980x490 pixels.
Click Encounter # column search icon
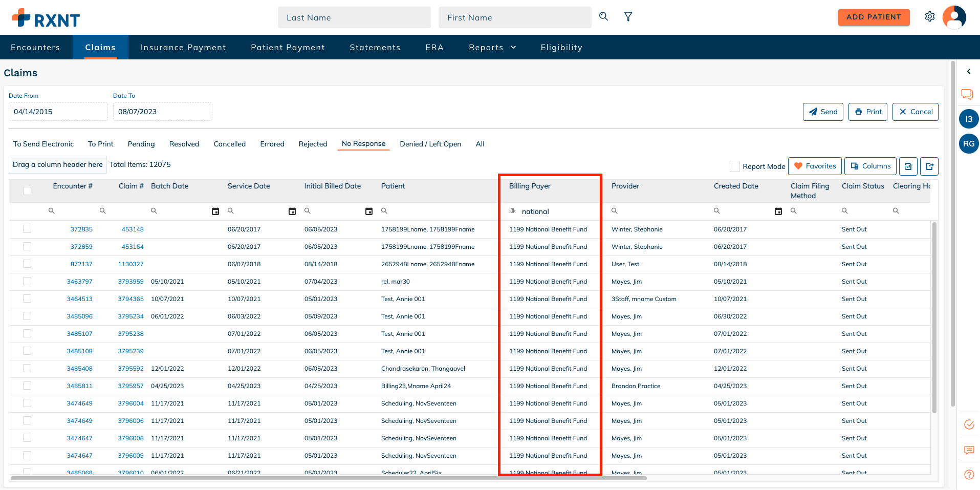(x=52, y=210)
